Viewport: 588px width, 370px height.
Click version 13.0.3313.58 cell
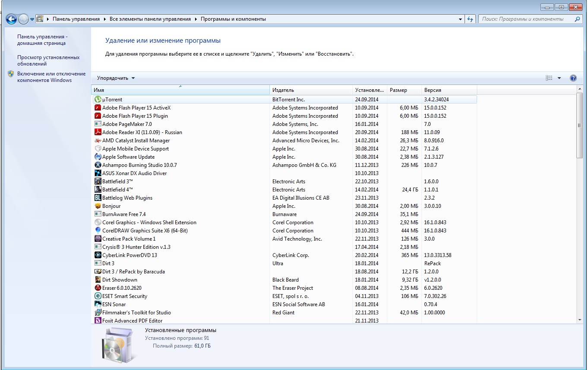[x=438, y=255]
